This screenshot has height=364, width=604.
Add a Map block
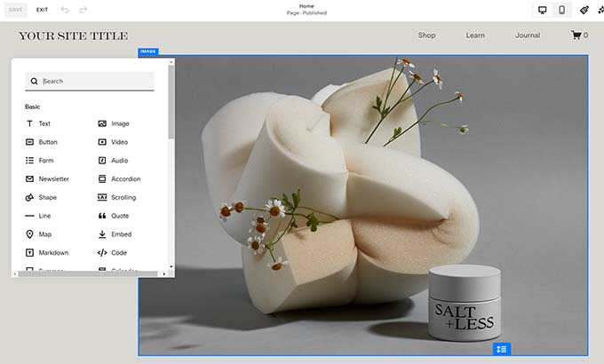(44, 234)
